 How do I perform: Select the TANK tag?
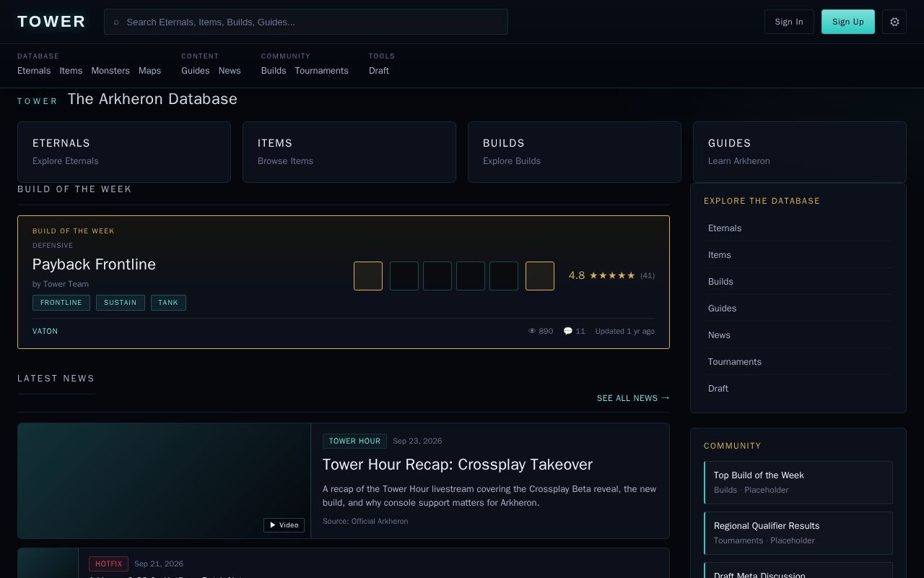pyautogui.click(x=168, y=303)
